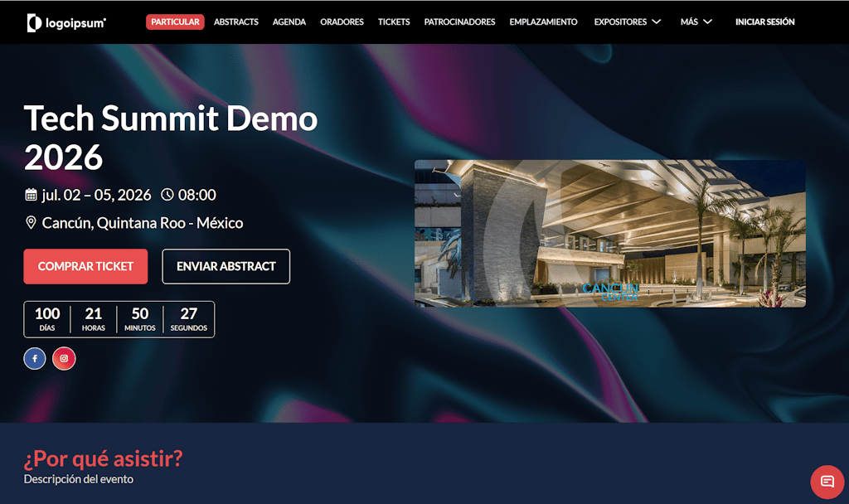Expand the Expositores dropdown menu
849x504 pixels.
627,22
